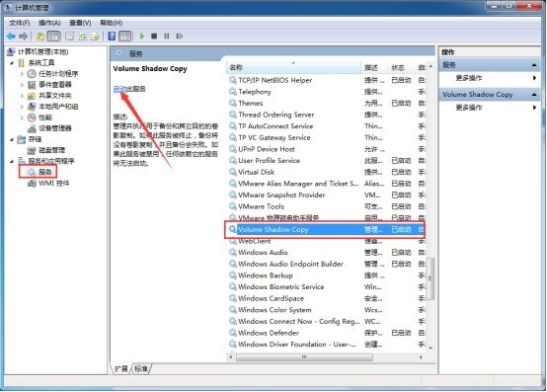Screen dimensions: 547x392
Task: Select VMware Tools service row
Action: click(326, 206)
